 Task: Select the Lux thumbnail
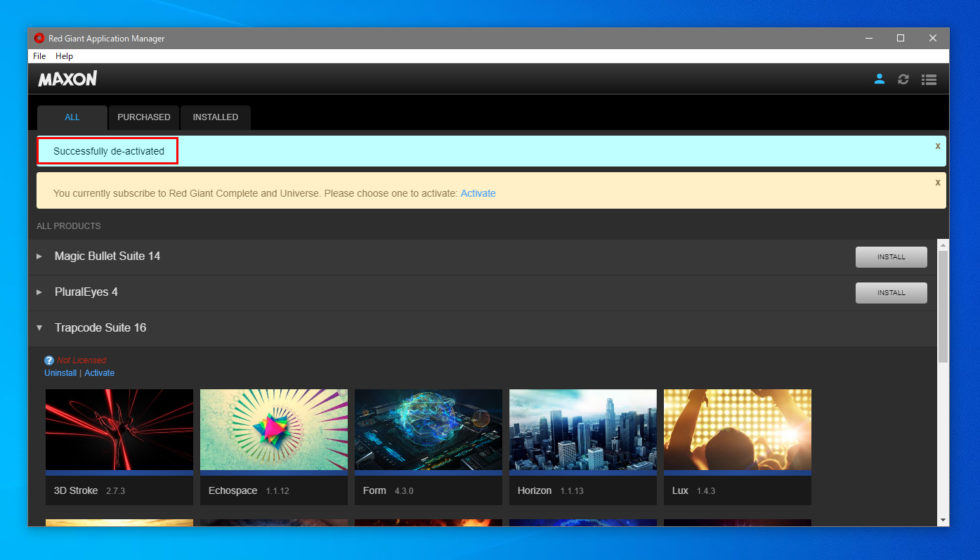click(738, 429)
